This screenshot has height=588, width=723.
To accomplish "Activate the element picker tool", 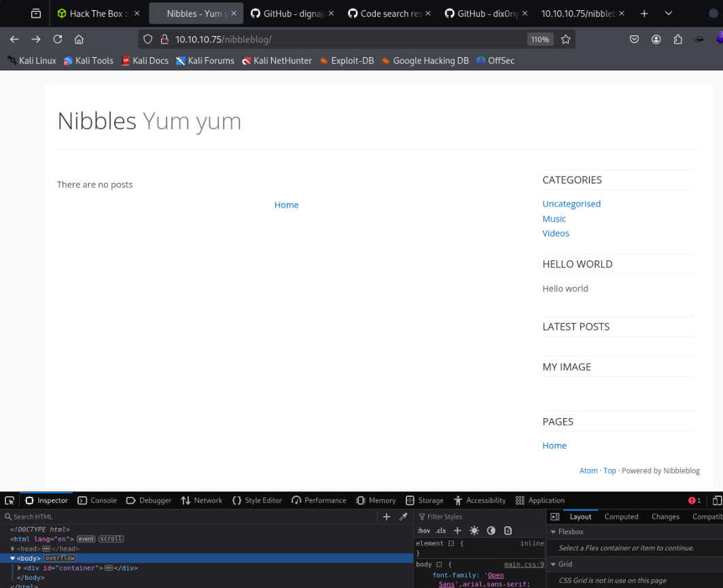I will [x=10, y=500].
